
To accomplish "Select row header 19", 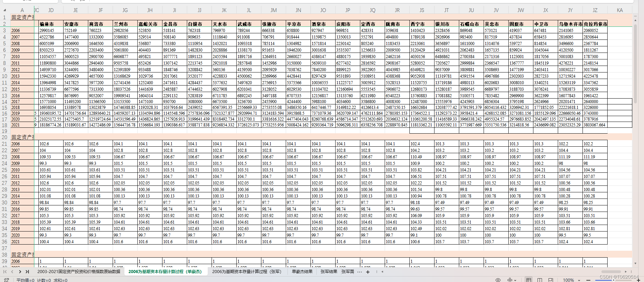I will coord(4,131).
